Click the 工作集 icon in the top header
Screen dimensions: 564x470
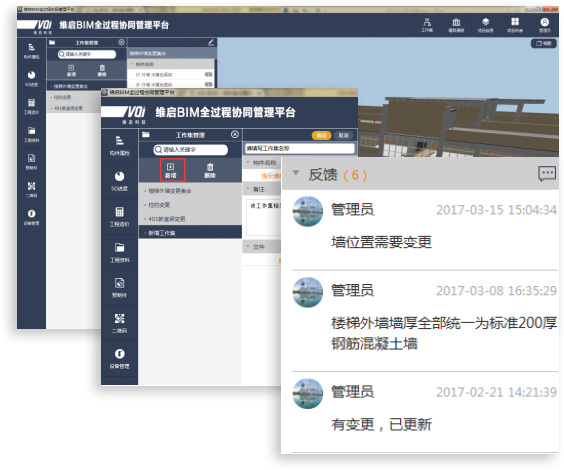click(427, 25)
